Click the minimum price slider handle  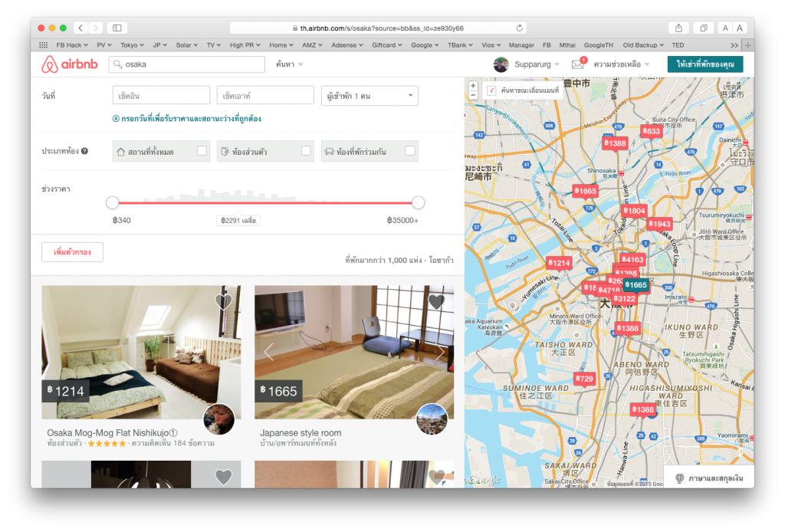pyautogui.click(x=113, y=202)
